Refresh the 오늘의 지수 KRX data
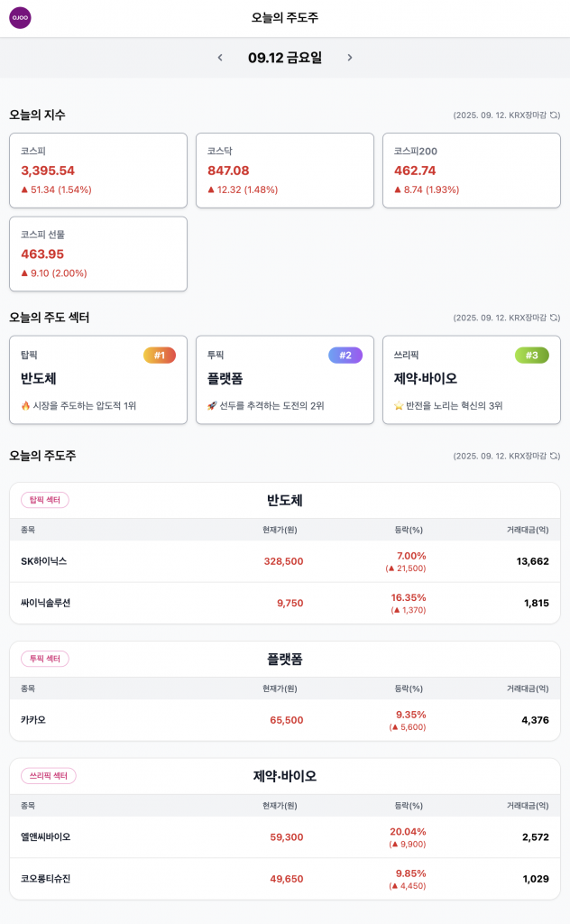 (x=555, y=115)
